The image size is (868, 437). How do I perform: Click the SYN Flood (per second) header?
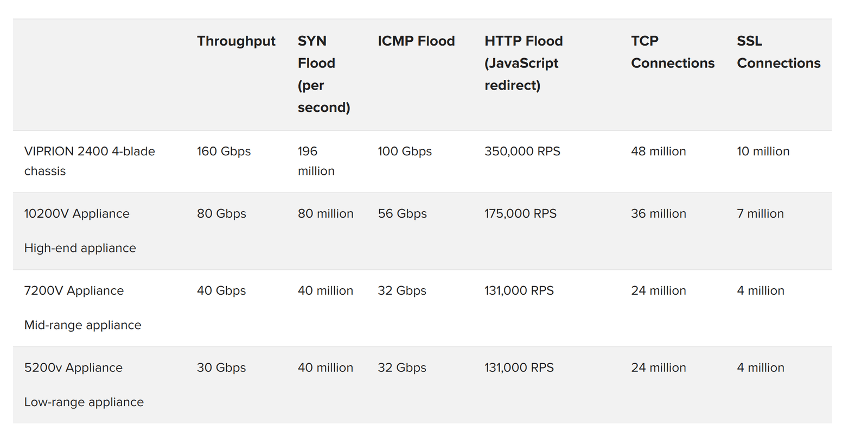click(x=323, y=74)
